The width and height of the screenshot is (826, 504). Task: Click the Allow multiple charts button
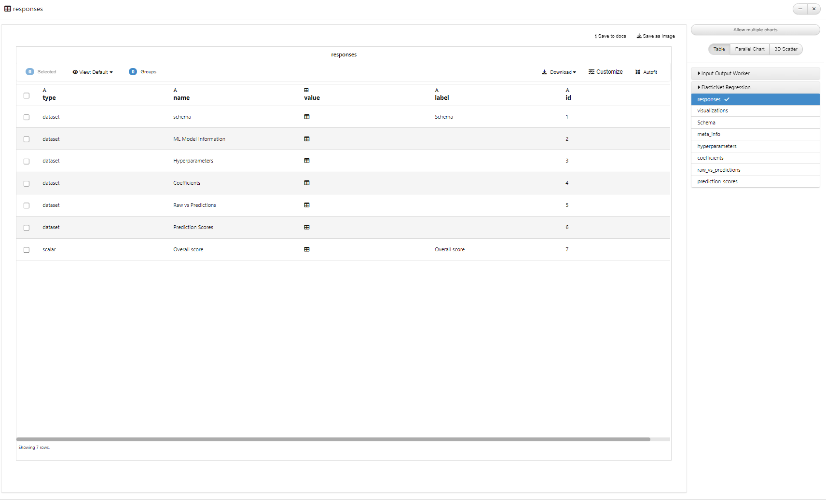(x=756, y=30)
